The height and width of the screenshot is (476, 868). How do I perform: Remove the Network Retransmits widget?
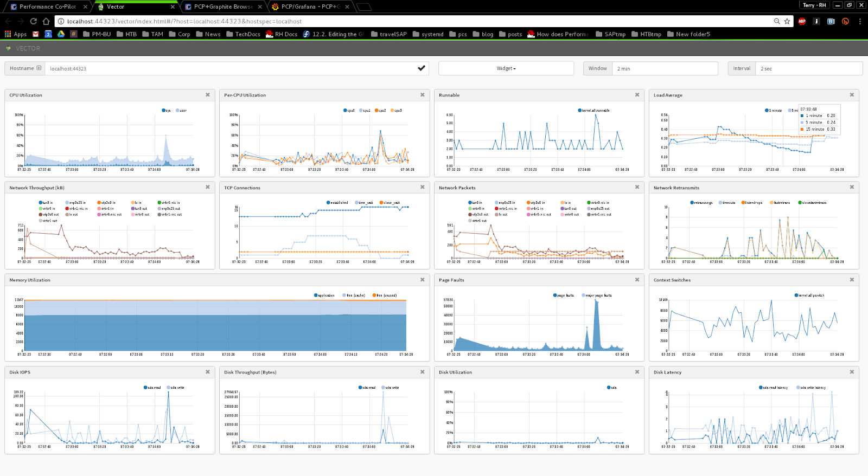pyautogui.click(x=852, y=187)
